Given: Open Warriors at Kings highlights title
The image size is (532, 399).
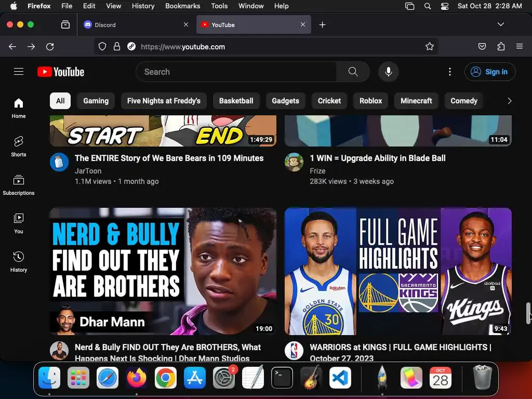Looking at the screenshot, I should (401, 353).
